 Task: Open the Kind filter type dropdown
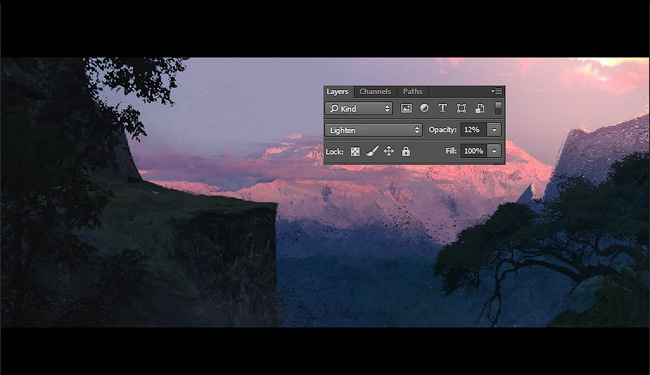click(x=359, y=109)
